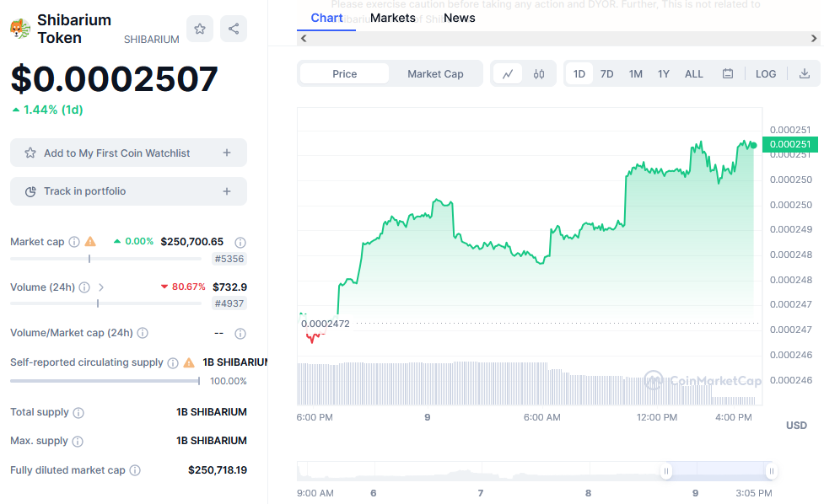Image resolution: width=824 pixels, height=504 pixels.
Task: Select the Price chart toggle
Action: point(344,74)
